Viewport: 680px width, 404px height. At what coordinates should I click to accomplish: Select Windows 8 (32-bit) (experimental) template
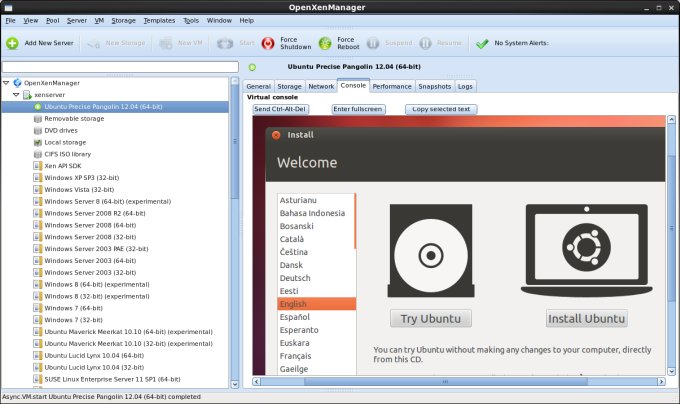pos(97,296)
